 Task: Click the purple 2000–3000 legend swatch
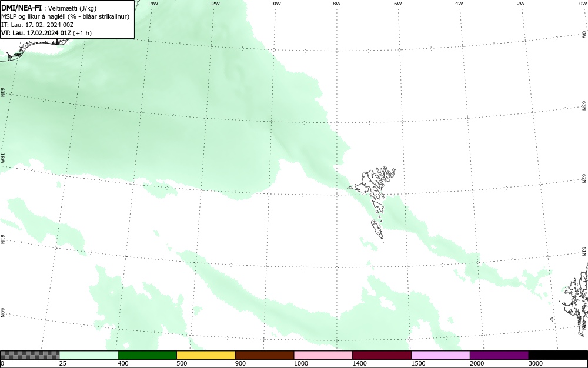(x=499, y=355)
